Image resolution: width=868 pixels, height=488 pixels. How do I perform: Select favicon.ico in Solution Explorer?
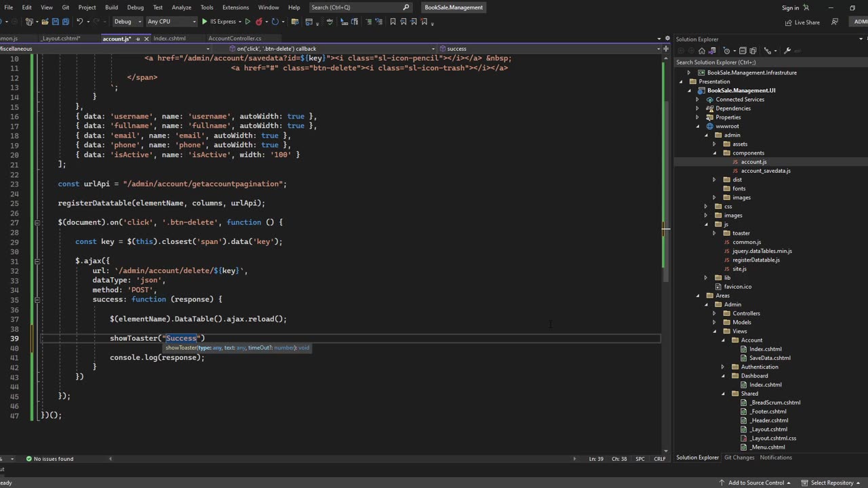(x=737, y=287)
